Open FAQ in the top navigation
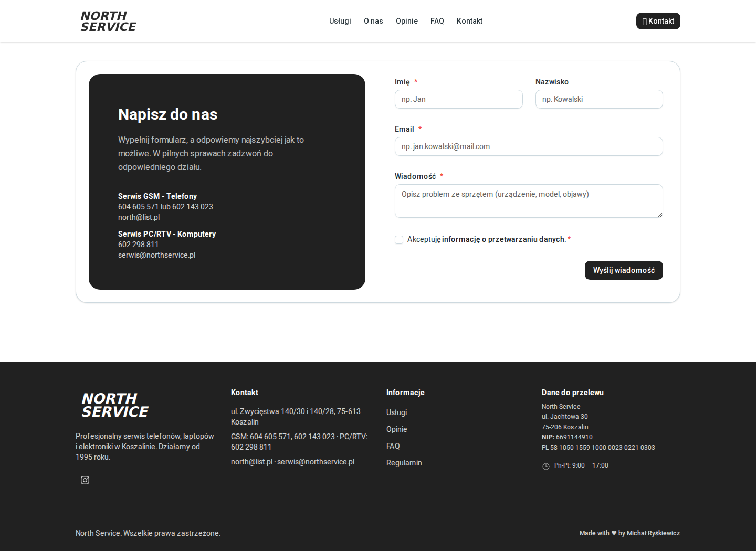The image size is (756, 551). click(437, 21)
